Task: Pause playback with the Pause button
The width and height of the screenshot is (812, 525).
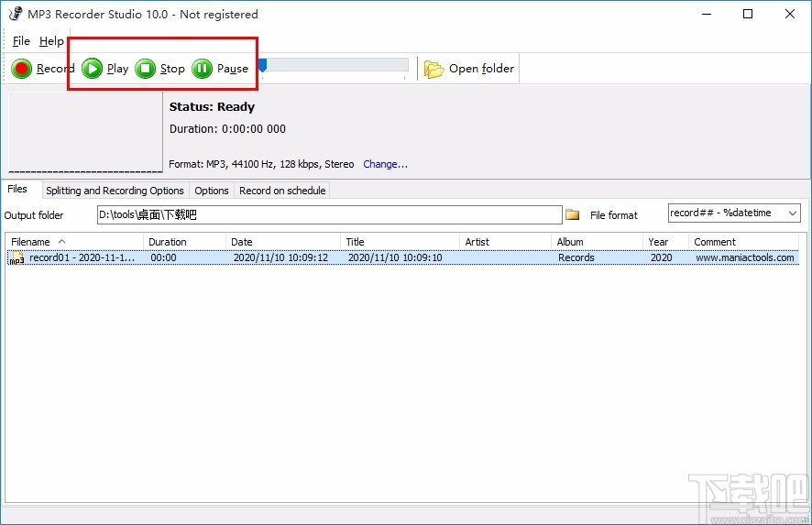Action: (x=220, y=69)
